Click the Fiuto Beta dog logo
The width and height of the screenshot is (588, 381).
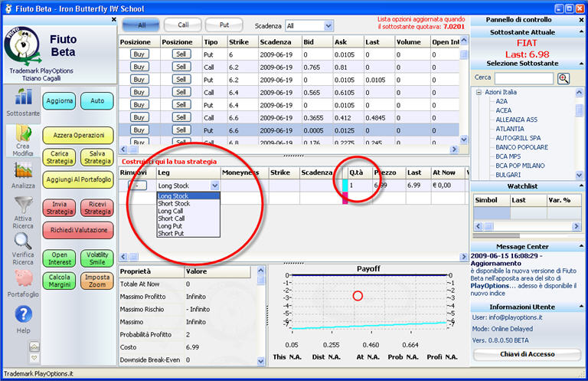[22, 46]
